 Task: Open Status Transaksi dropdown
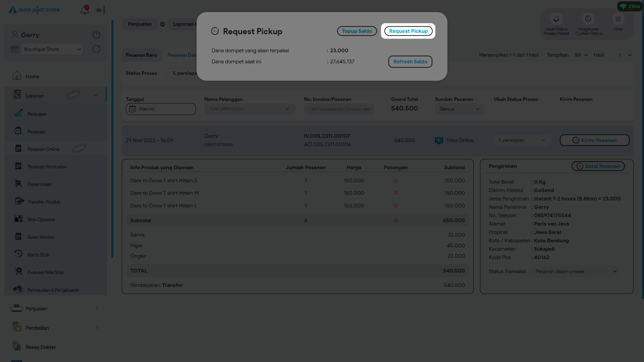pyautogui.click(x=576, y=271)
